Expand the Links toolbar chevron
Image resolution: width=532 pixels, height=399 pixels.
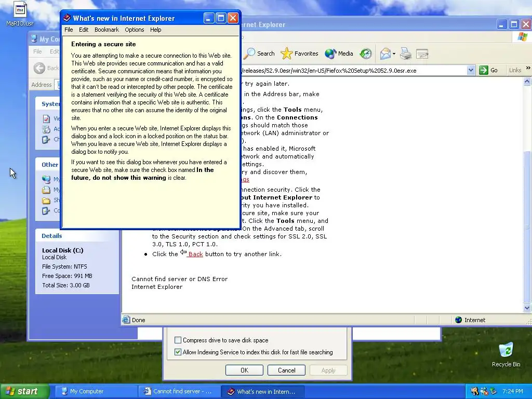pos(528,68)
